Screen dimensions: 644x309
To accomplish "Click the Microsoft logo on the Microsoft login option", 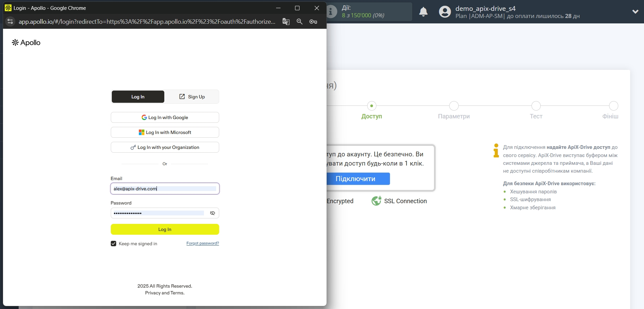I will pos(141,132).
